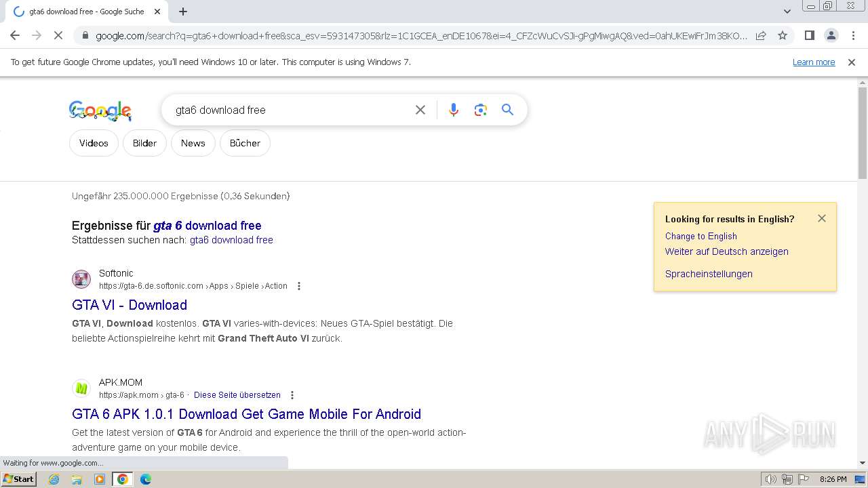The width and height of the screenshot is (868, 488).
Task: Close the gta6 download free tab
Action: tap(157, 12)
